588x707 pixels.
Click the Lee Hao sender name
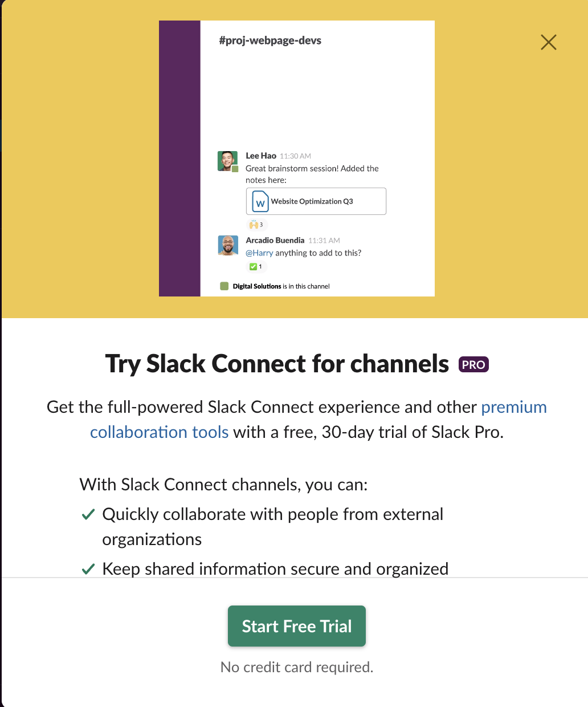(x=261, y=156)
